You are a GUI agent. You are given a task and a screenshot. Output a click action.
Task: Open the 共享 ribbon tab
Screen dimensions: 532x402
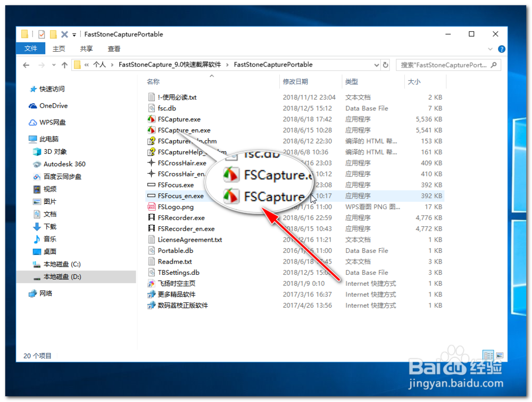(86, 49)
